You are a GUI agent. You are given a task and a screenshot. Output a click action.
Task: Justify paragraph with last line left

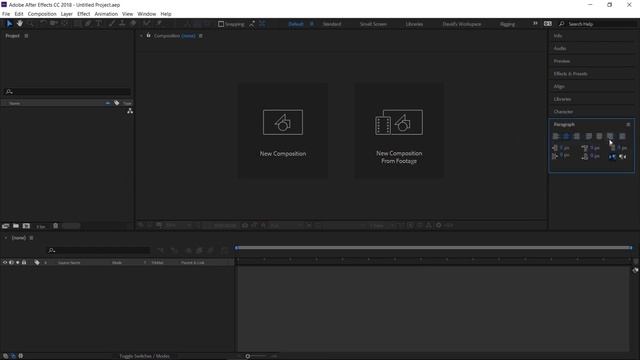(x=589, y=136)
